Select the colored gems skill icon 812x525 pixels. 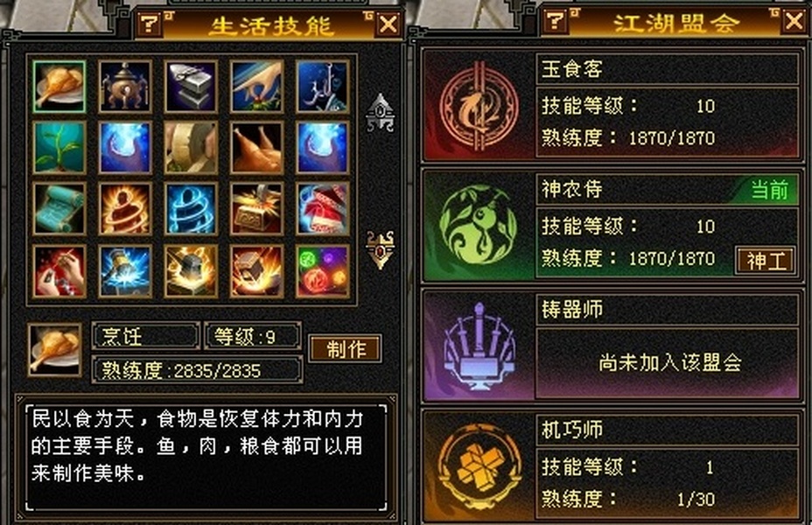click(x=323, y=272)
